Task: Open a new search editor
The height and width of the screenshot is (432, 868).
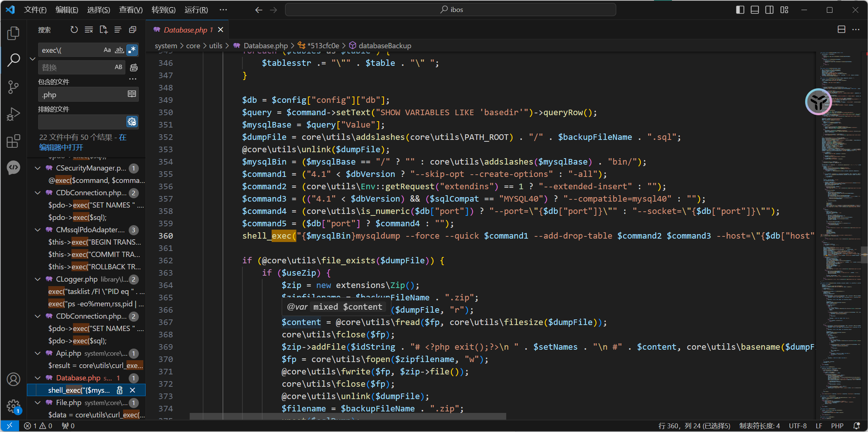Action: click(x=104, y=30)
